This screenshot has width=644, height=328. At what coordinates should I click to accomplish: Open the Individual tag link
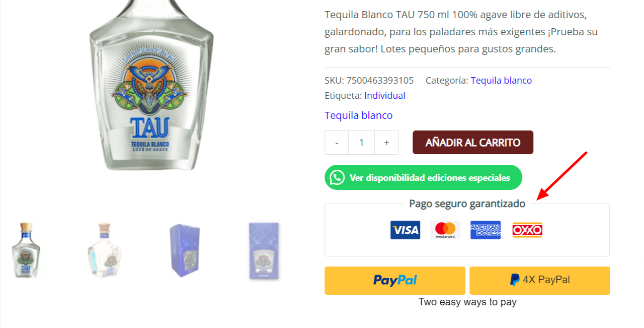(x=385, y=96)
